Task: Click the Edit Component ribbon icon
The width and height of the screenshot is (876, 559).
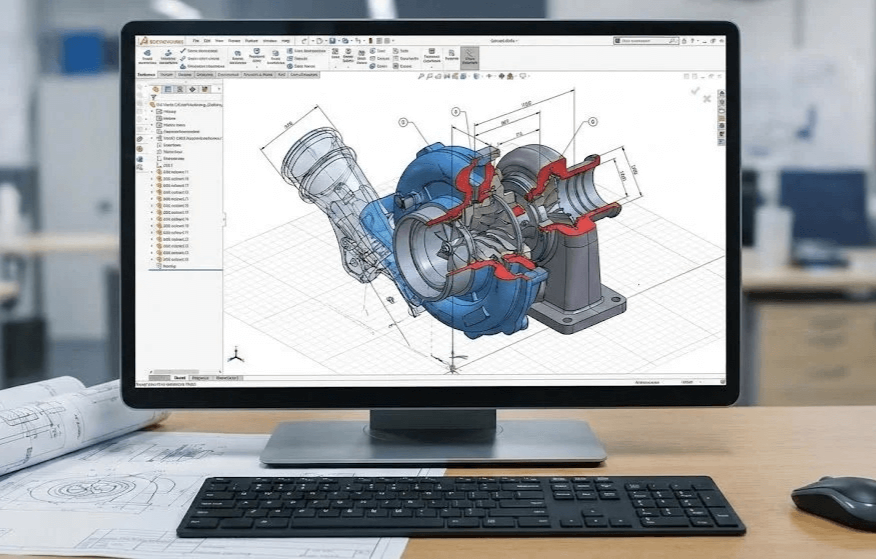Action: tap(147, 58)
